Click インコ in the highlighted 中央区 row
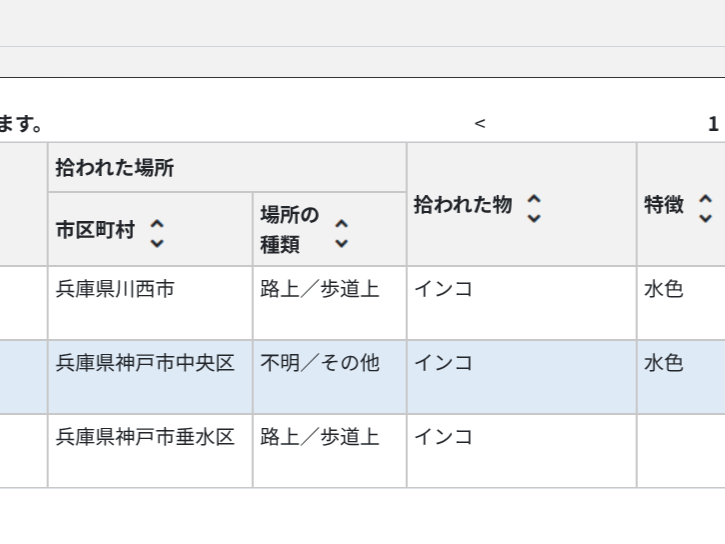This screenshot has width=725, height=544. tap(443, 364)
